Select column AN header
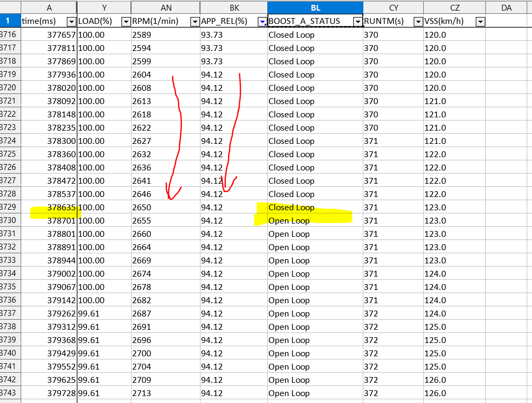The image size is (532, 403). (165, 8)
